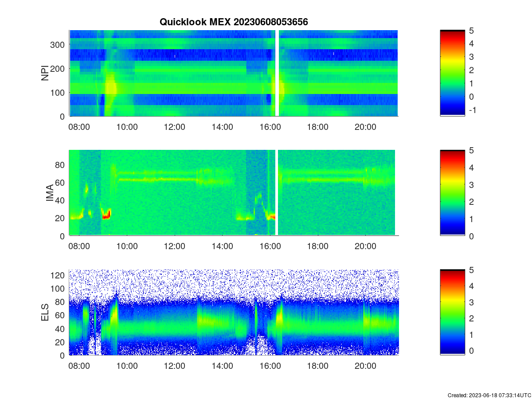Click the white data gap in the IMA panel

click(277, 193)
